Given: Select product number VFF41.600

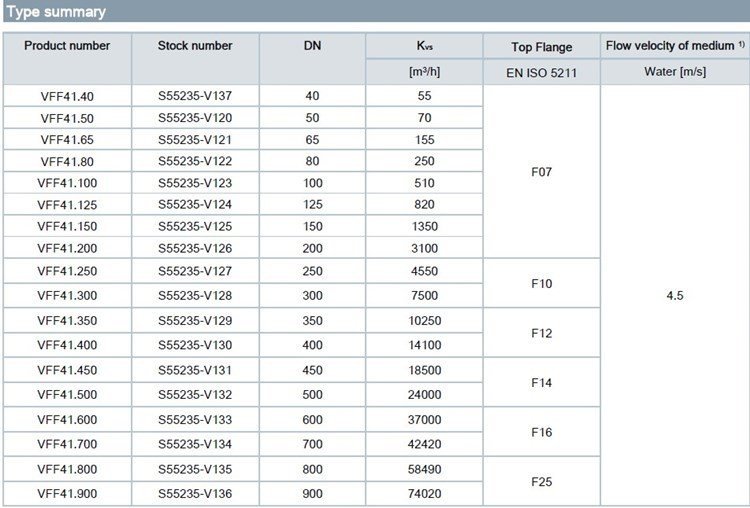Looking at the screenshot, I should click(x=67, y=420).
